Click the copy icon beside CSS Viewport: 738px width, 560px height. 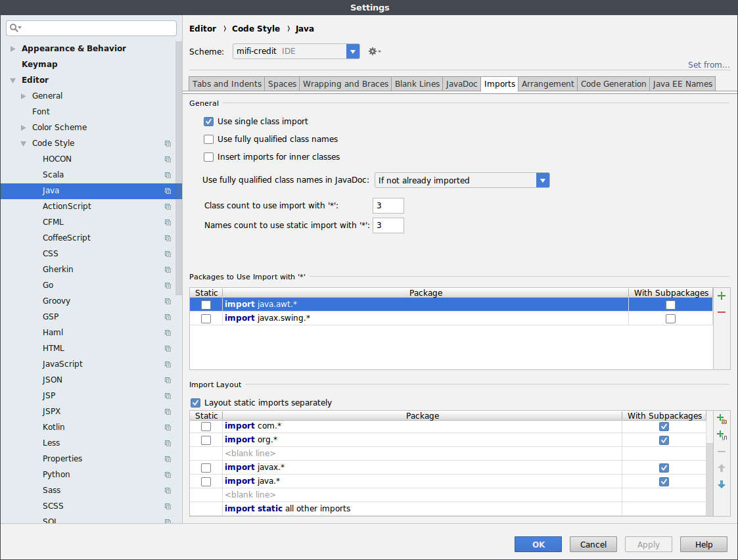click(x=168, y=254)
